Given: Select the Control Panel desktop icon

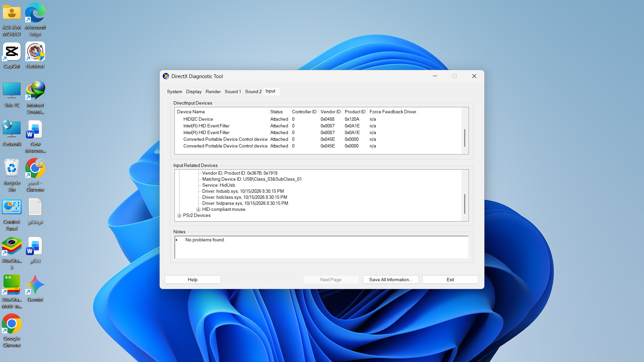Looking at the screenshot, I should (12, 214).
